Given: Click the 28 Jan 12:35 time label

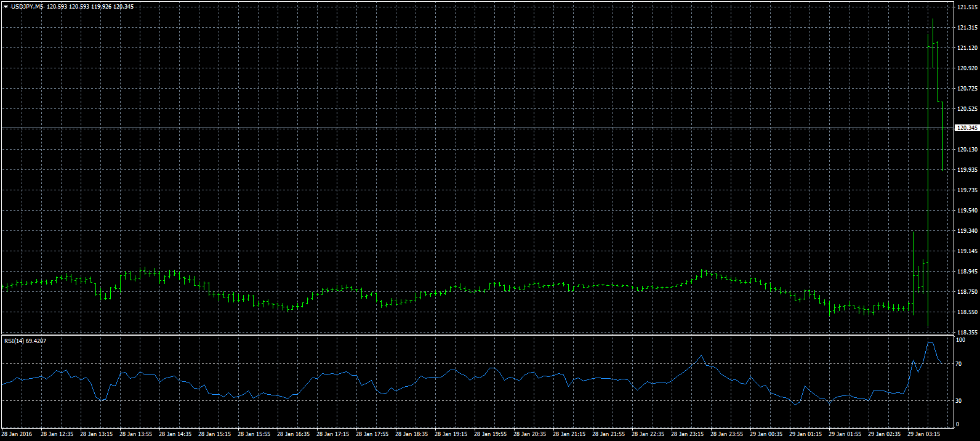Looking at the screenshot, I should (57, 434).
